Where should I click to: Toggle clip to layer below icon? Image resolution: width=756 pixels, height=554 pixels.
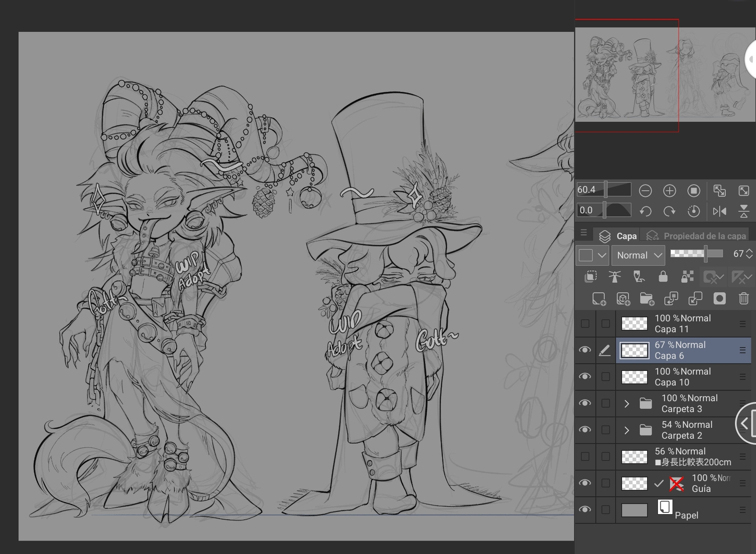591,277
